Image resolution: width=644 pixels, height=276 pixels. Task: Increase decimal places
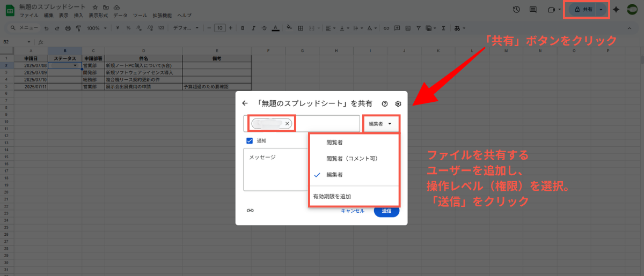(150, 28)
